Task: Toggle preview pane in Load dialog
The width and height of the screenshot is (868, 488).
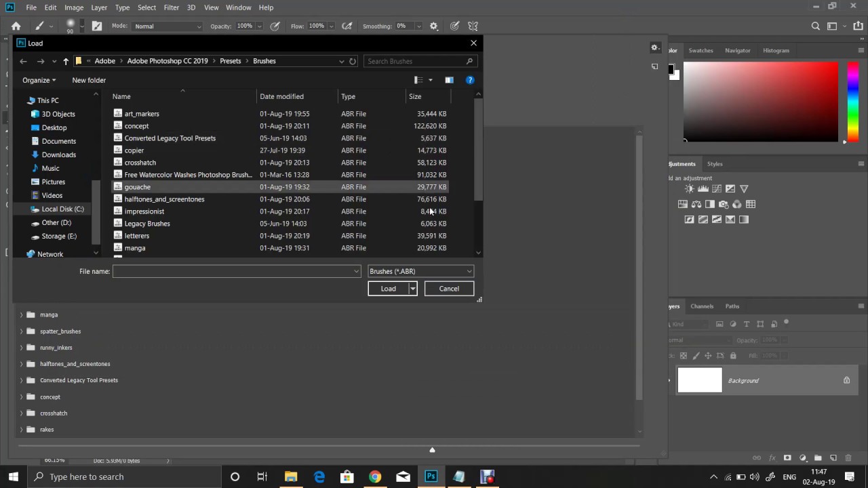Action: tap(449, 80)
